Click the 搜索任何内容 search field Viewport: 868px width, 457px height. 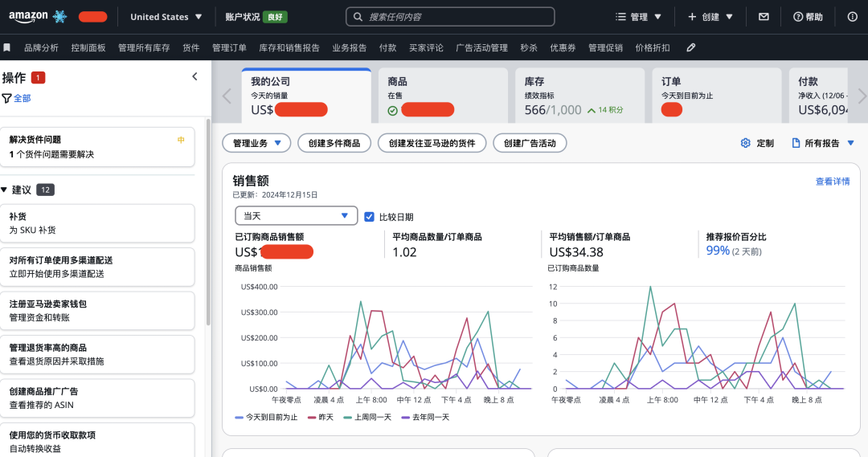(x=450, y=17)
